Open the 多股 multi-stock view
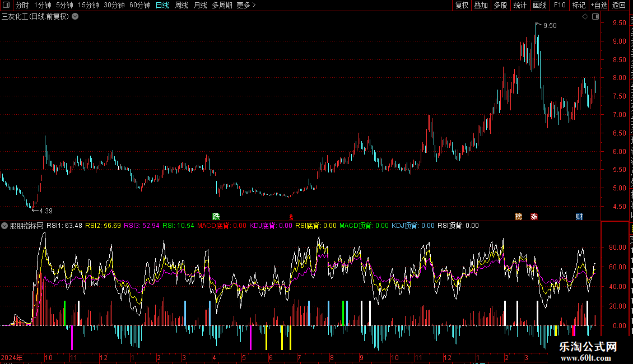 click(x=501, y=5)
